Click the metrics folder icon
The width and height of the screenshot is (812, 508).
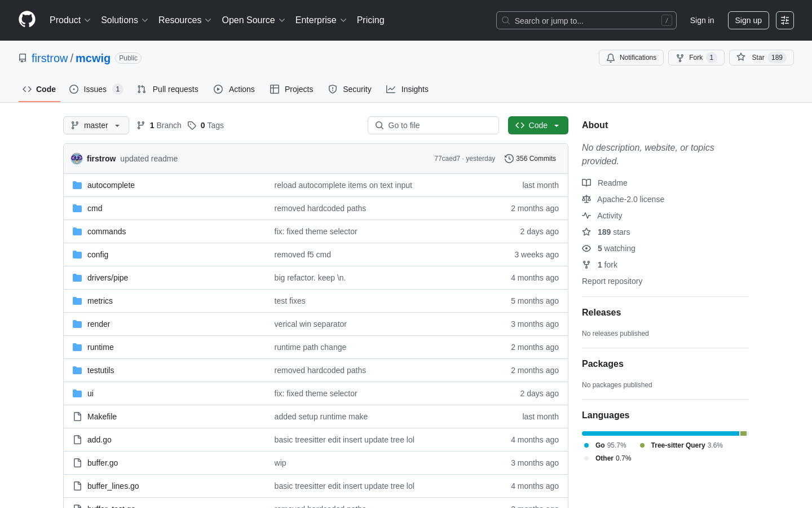[x=77, y=301]
